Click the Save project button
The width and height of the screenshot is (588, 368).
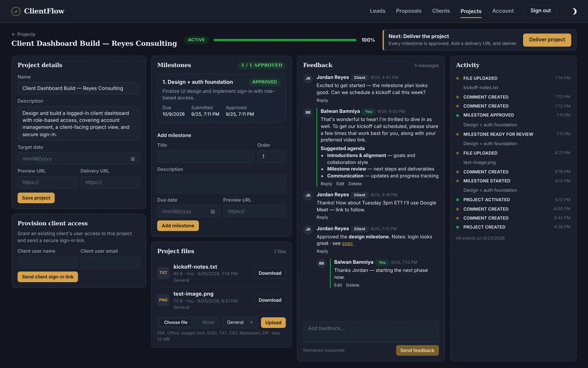pyautogui.click(x=36, y=198)
